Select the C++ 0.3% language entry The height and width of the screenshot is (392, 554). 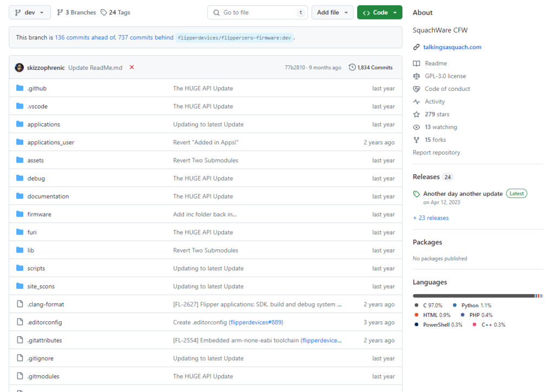point(489,324)
